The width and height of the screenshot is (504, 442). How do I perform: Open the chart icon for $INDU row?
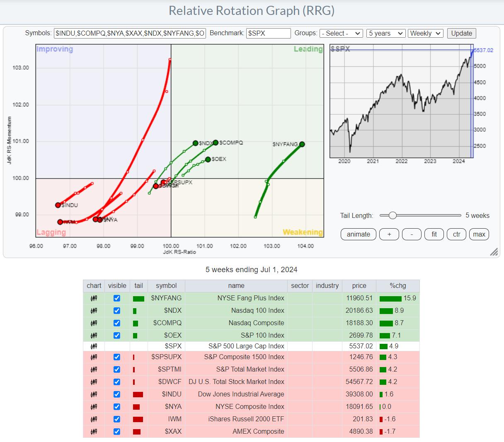click(x=94, y=394)
